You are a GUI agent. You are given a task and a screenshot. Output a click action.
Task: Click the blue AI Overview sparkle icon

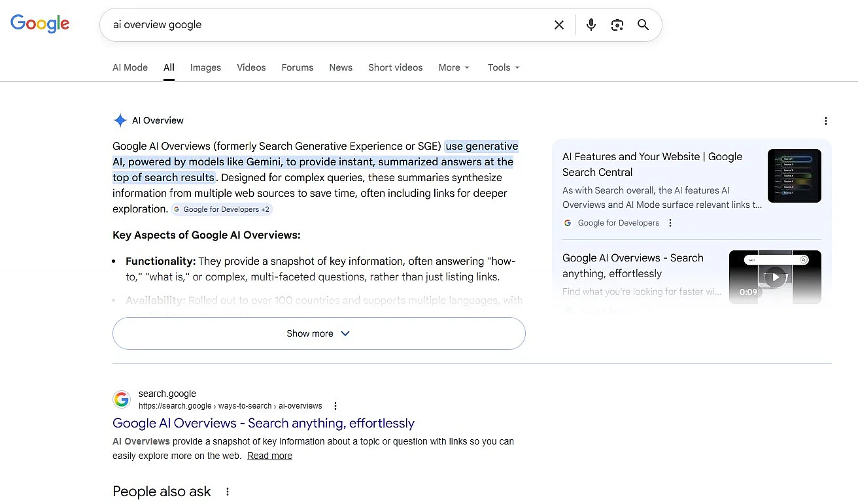click(120, 120)
